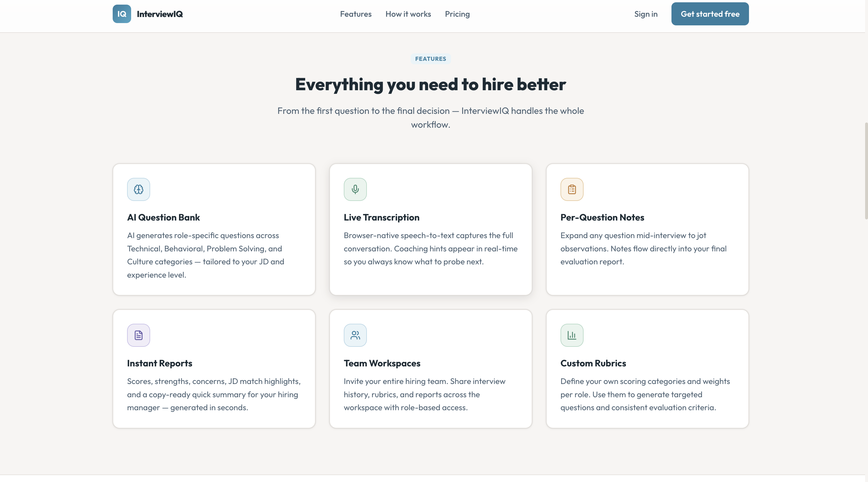Click the Sign in link

pos(646,14)
